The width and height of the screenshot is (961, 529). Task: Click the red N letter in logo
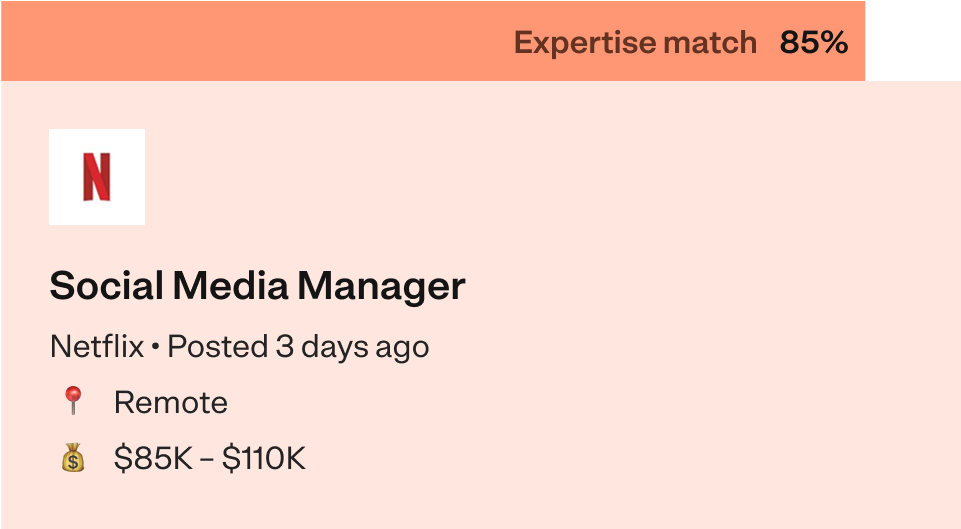point(97,177)
